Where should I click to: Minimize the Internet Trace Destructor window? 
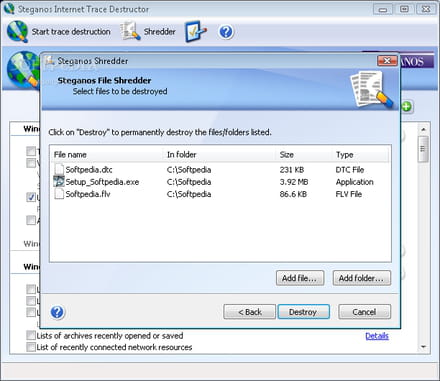point(383,9)
